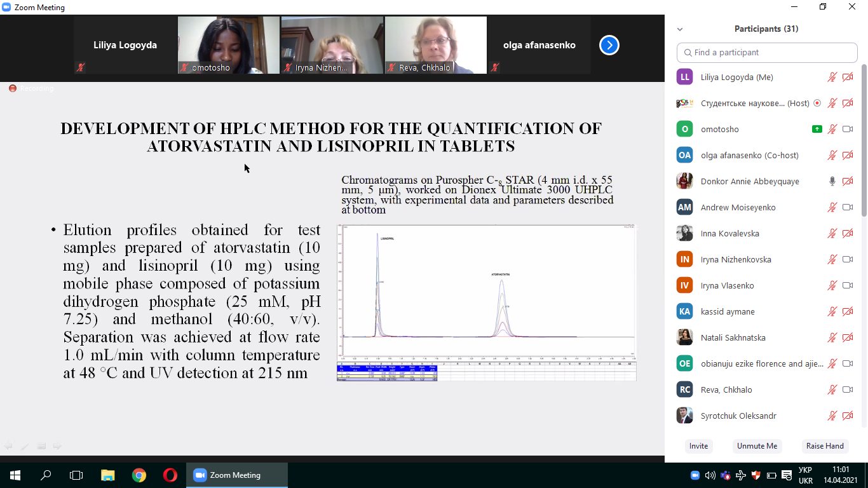The width and height of the screenshot is (868, 488).
Task: Collapse the Participants panel with the chevron
Action: pos(680,29)
